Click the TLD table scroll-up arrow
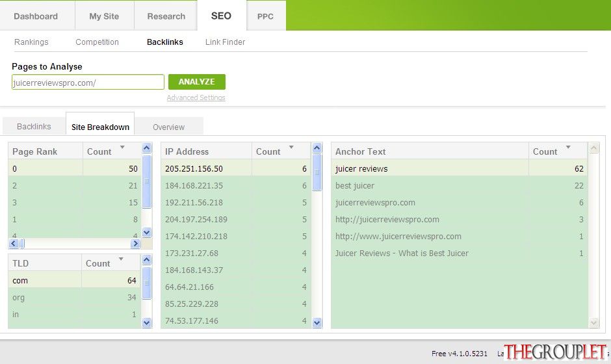Viewport: 611px width, 364px height. 146,259
